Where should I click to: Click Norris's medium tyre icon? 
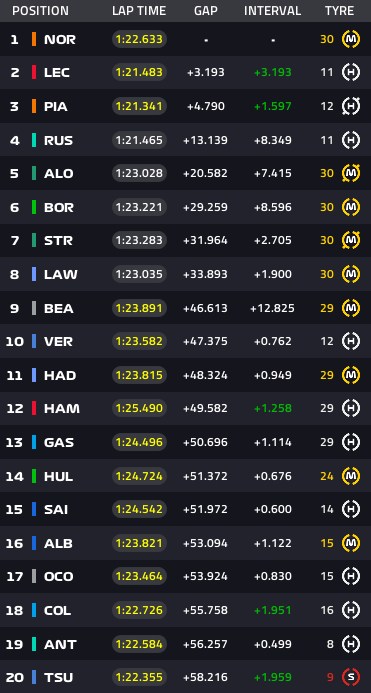pos(351,39)
